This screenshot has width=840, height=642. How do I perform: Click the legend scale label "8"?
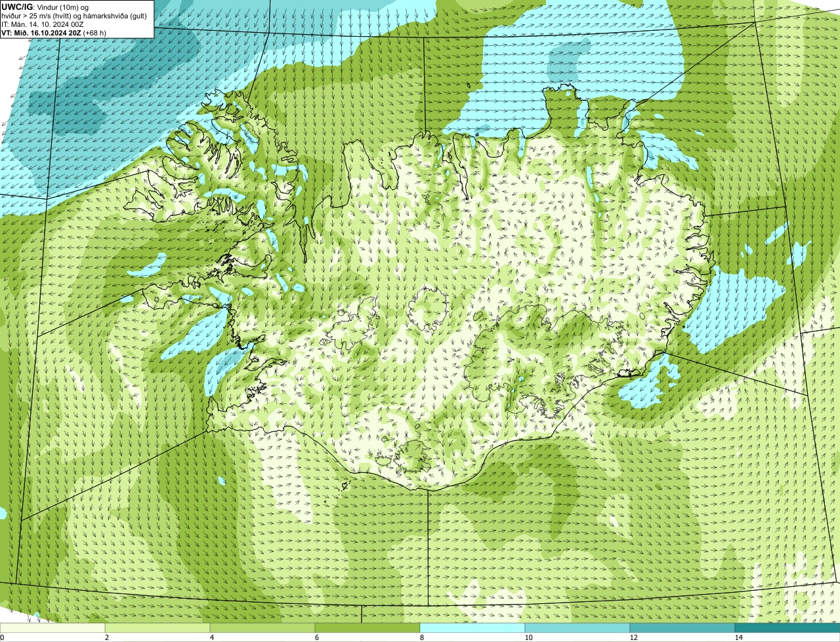pyautogui.click(x=421, y=637)
